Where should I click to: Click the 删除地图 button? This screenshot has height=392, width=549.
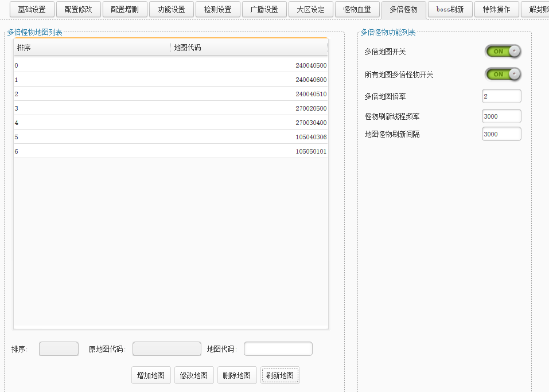click(237, 375)
